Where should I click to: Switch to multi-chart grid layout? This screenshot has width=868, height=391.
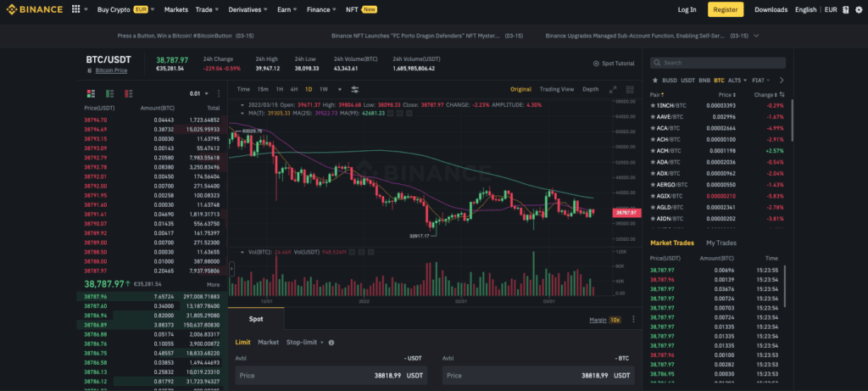[x=629, y=89]
